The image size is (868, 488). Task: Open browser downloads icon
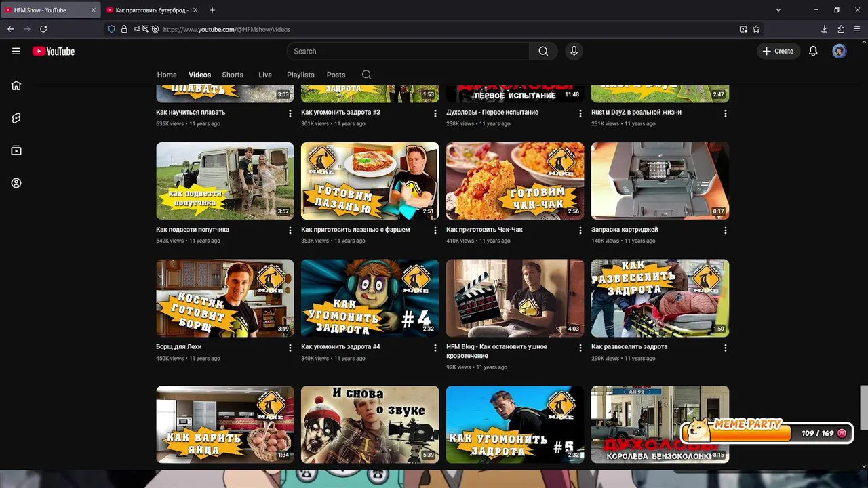tap(825, 29)
